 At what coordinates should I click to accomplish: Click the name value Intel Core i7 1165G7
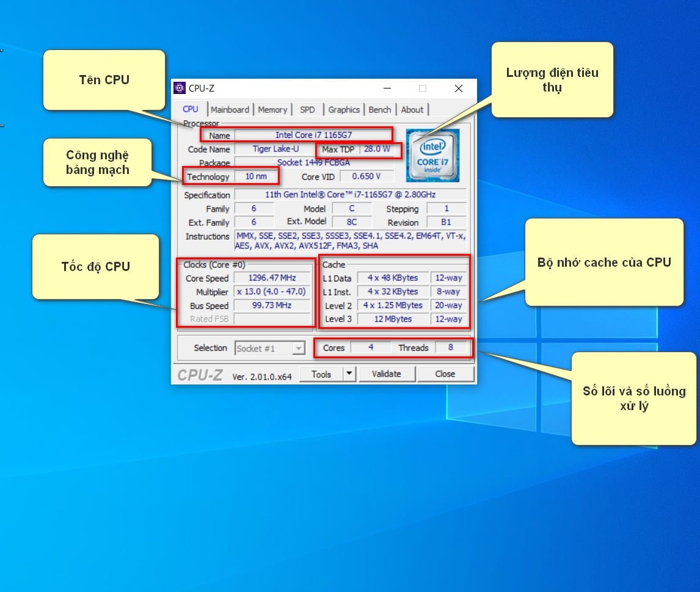(313, 135)
